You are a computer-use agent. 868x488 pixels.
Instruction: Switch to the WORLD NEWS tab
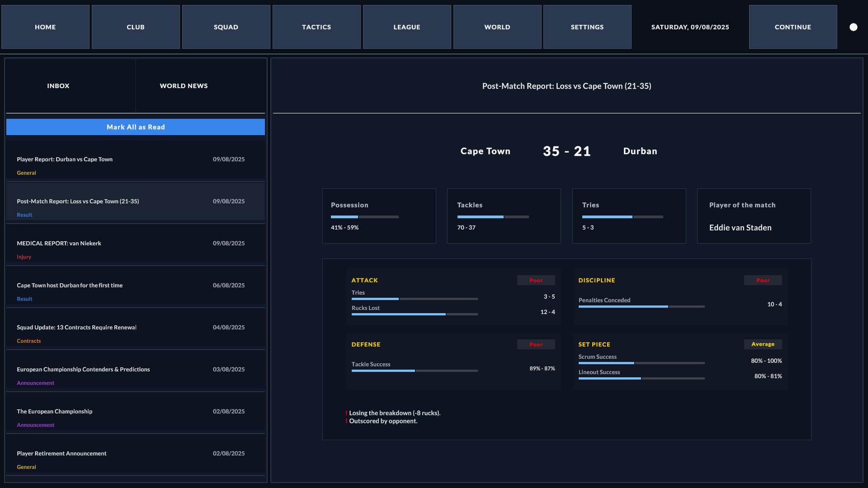[x=200, y=86]
